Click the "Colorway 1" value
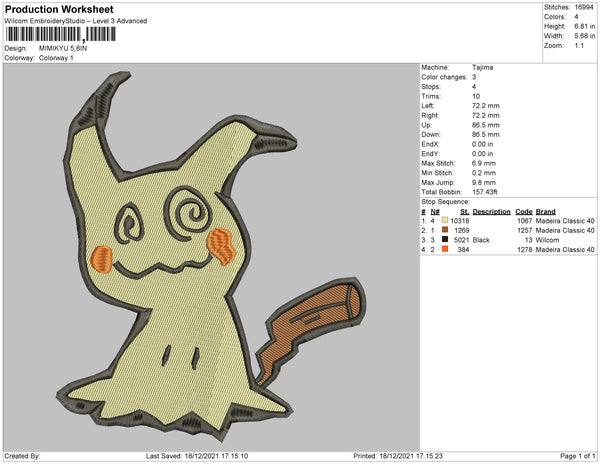This screenshot has width=600, height=464. (56, 58)
